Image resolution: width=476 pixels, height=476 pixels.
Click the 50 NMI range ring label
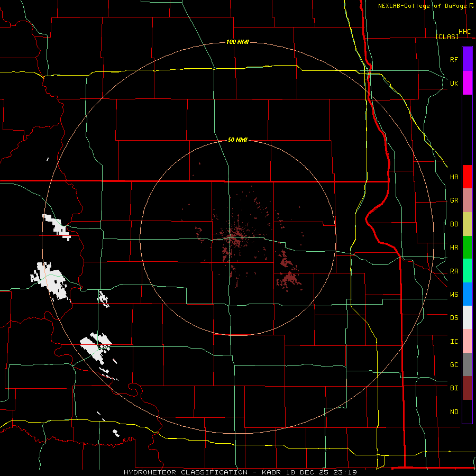[x=237, y=140]
